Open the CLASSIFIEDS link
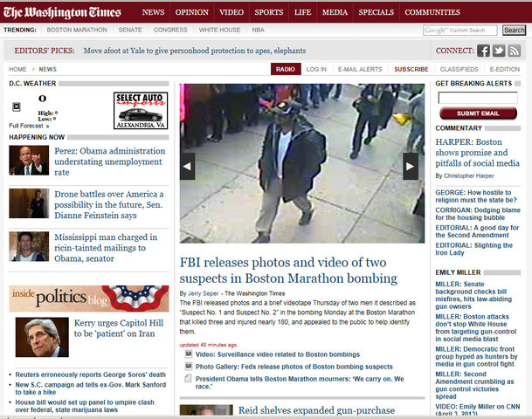 tap(459, 69)
